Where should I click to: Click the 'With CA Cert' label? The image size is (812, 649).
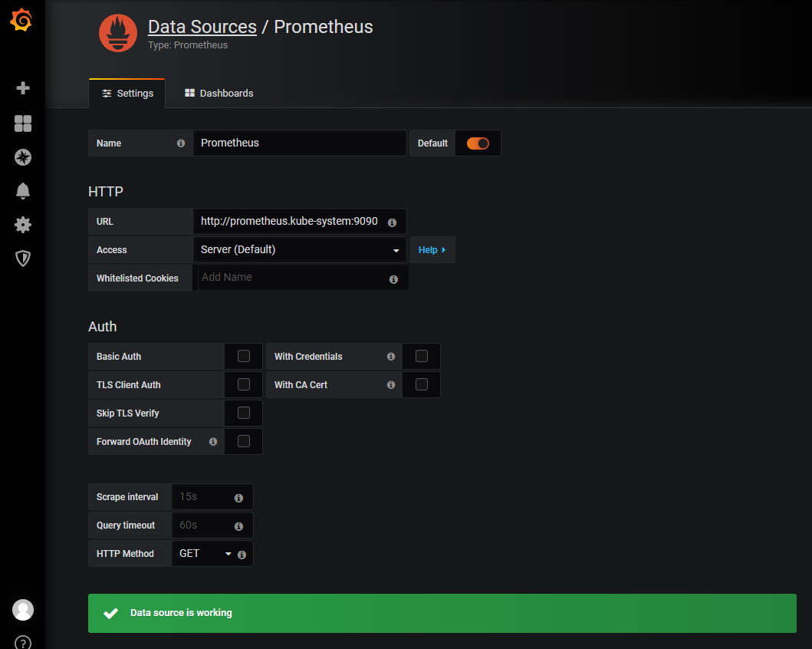coord(301,385)
